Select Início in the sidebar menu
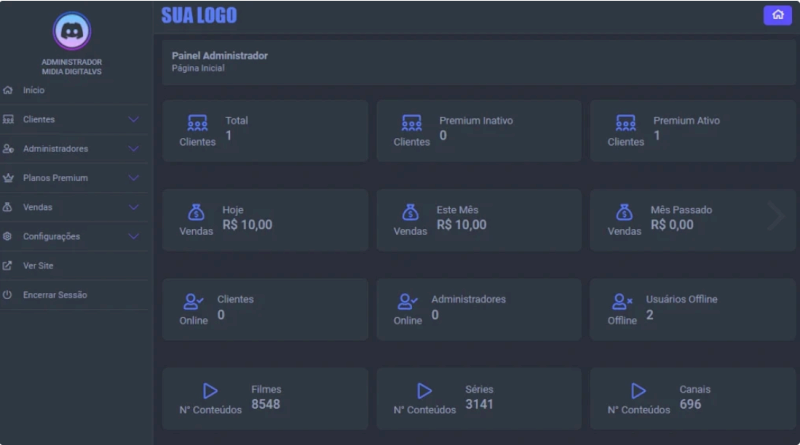 click(34, 90)
